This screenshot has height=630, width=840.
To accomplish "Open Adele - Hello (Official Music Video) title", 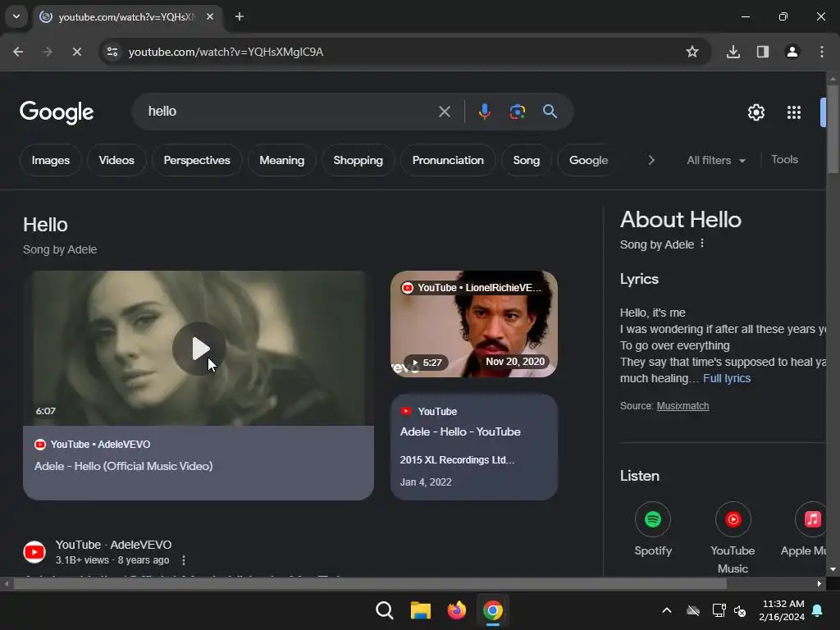I will click(123, 466).
